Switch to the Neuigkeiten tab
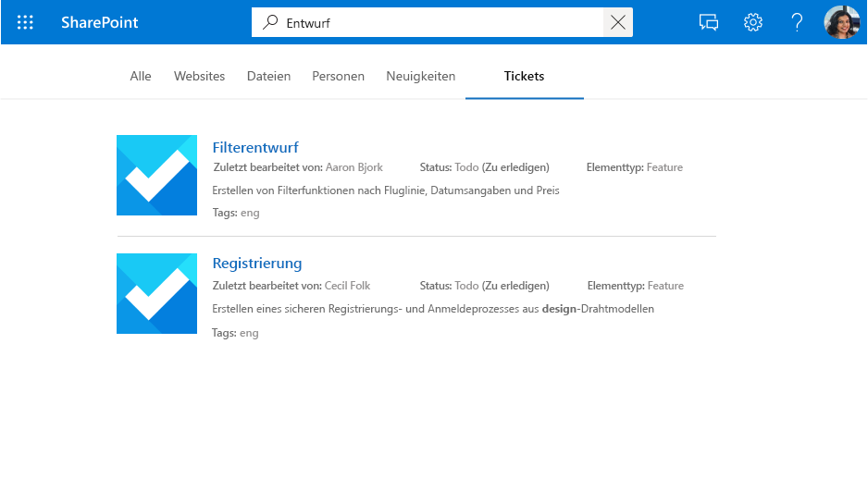The image size is (868, 479). pos(421,77)
